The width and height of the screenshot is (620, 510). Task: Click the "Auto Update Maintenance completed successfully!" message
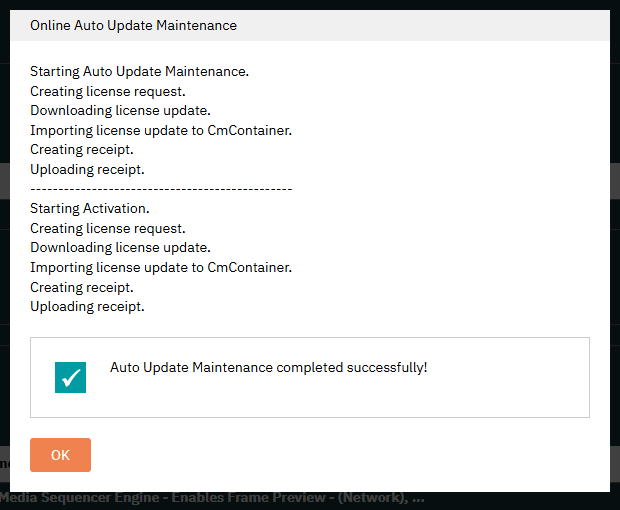[x=268, y=367]
